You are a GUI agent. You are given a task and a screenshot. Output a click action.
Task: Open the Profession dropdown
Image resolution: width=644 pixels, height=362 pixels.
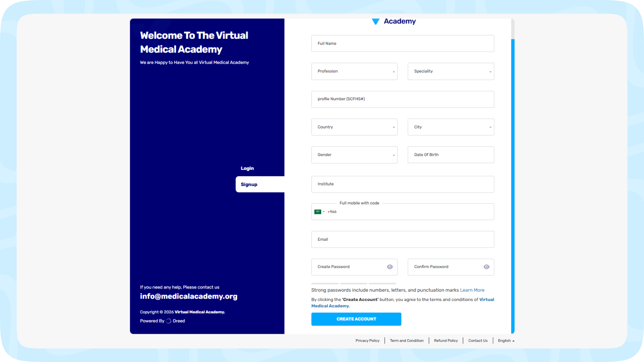(354, 71)
